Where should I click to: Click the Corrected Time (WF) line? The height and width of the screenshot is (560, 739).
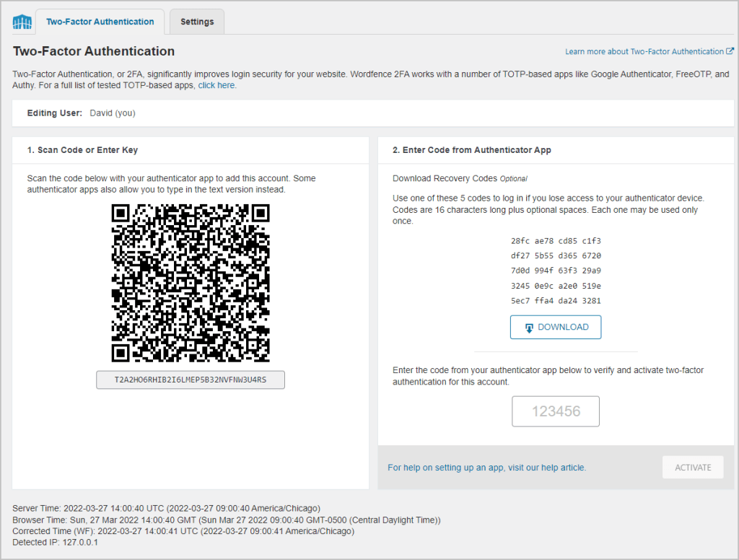(183, 531)
